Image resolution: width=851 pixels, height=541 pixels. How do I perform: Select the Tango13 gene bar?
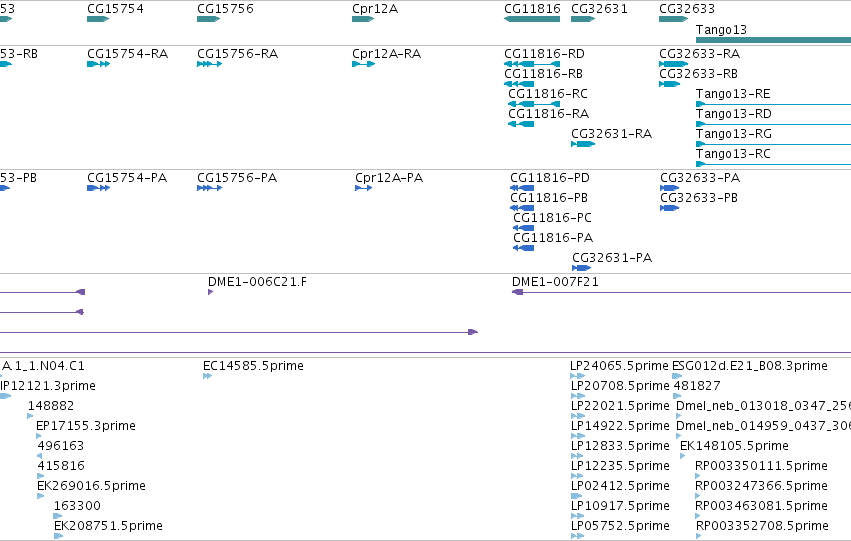pyautogui.click(x=773, y=40)
